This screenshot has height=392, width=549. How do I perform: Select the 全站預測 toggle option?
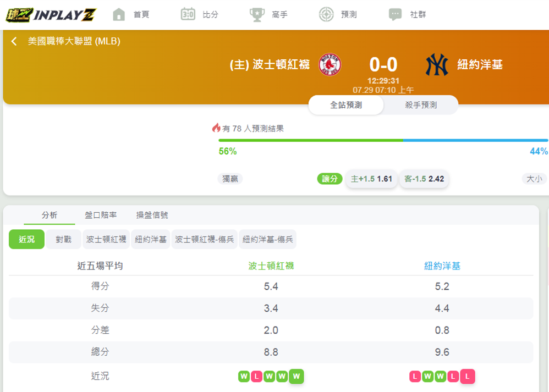coord(346,105)
